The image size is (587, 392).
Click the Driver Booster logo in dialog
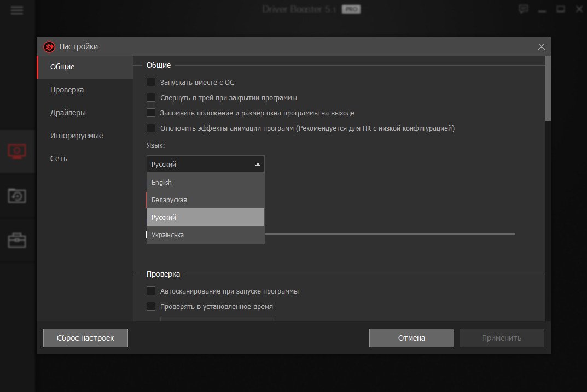[x=49, y=47]
